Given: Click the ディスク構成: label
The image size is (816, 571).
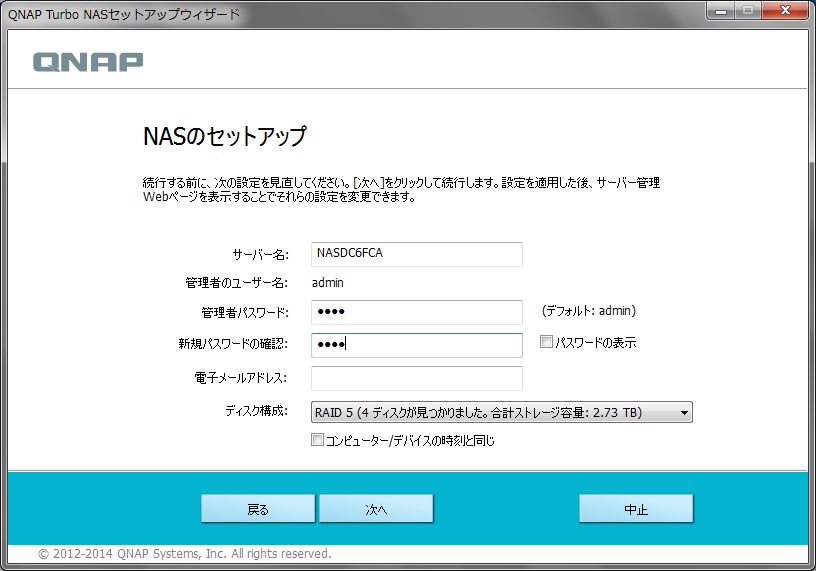Looking at the screenshot, I should tap(257, 411).
